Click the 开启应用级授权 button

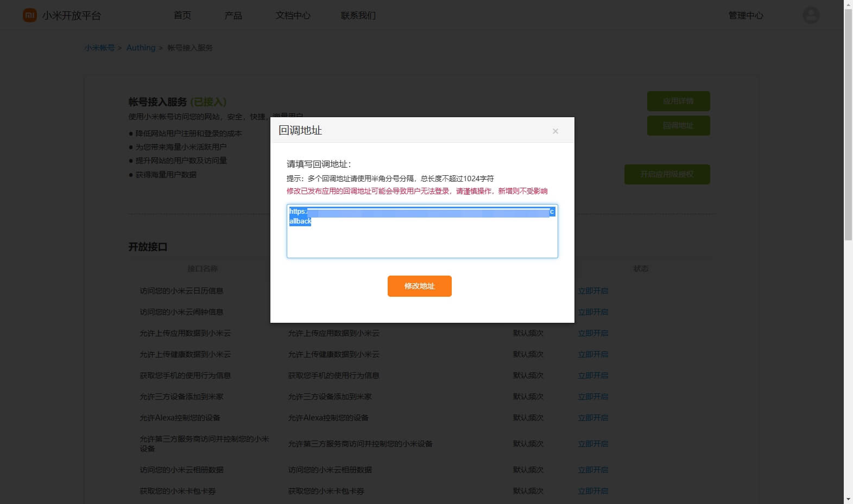(x=667, y=174)
